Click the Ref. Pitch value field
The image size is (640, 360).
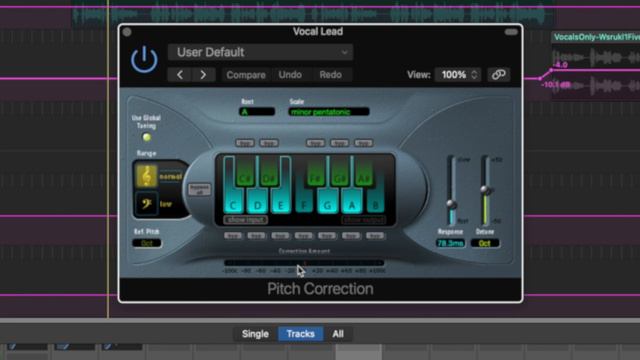tap(147, 243)
